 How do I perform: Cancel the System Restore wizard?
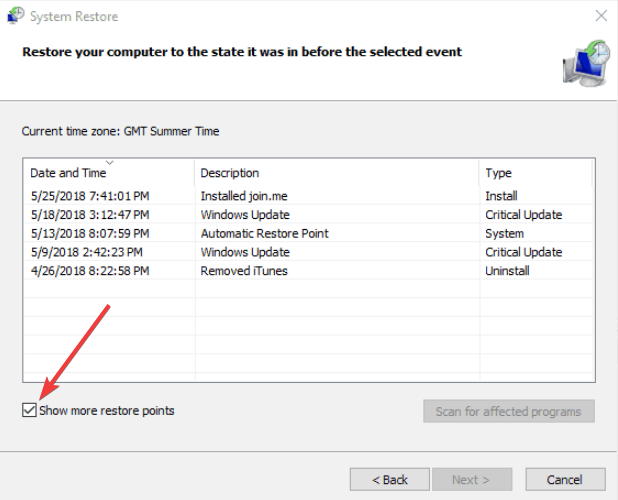565,480
